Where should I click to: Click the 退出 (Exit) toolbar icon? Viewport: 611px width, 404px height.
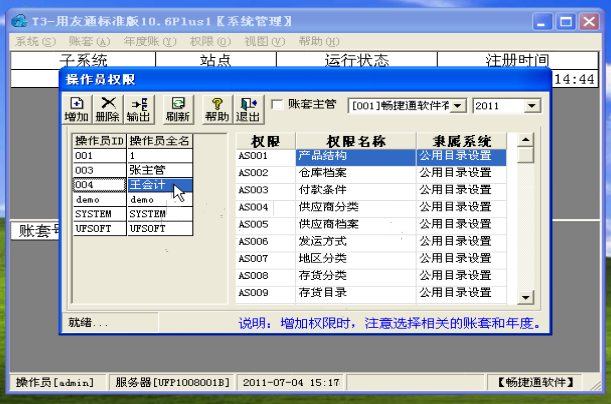pyautogui.click(x=246, y=109)
